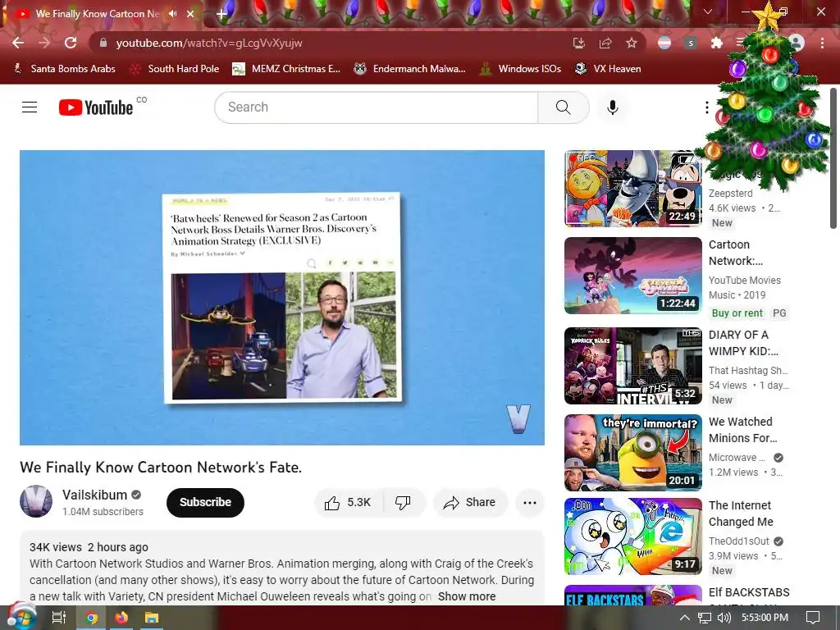Click the page vertical scrollbar
The image size is (840, 630).
click(x=834, y=158)
